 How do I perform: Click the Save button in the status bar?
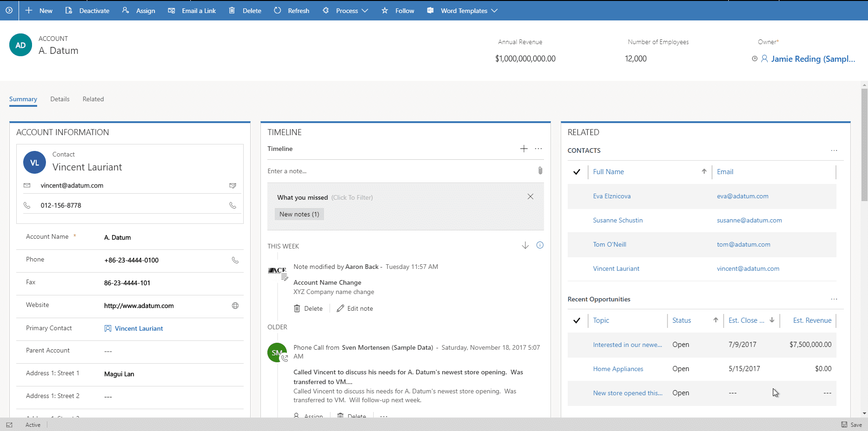(852, 424)
